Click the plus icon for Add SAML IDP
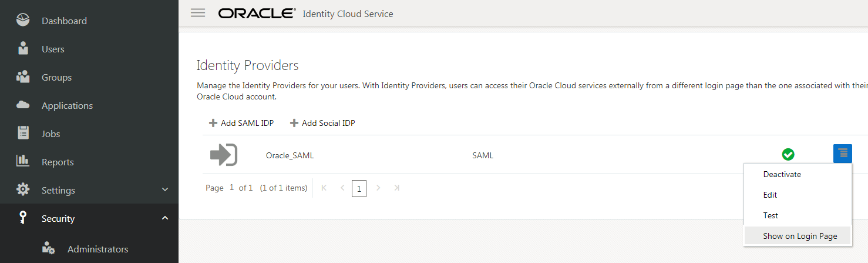 click(x=213, y=123)
